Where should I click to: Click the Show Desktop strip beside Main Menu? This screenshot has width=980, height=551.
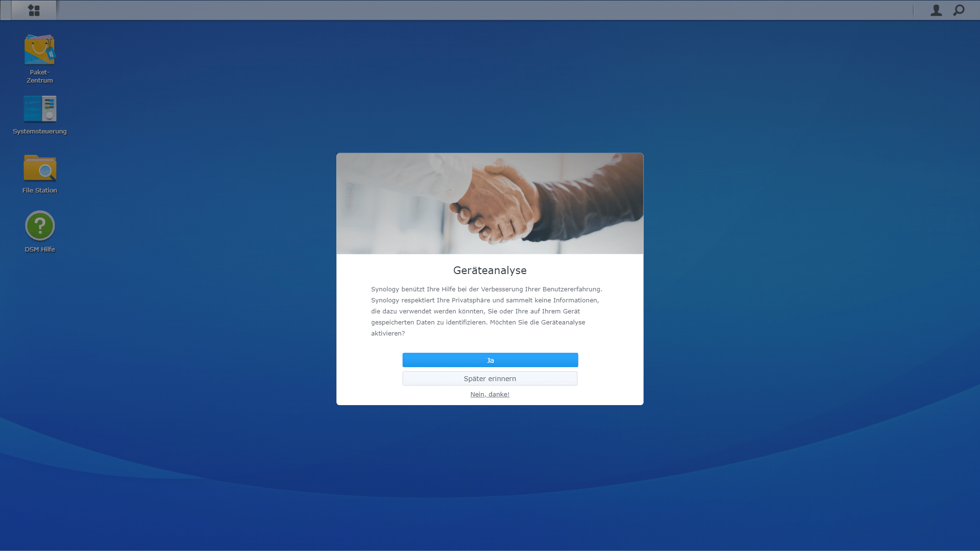[x=5, y=10]
